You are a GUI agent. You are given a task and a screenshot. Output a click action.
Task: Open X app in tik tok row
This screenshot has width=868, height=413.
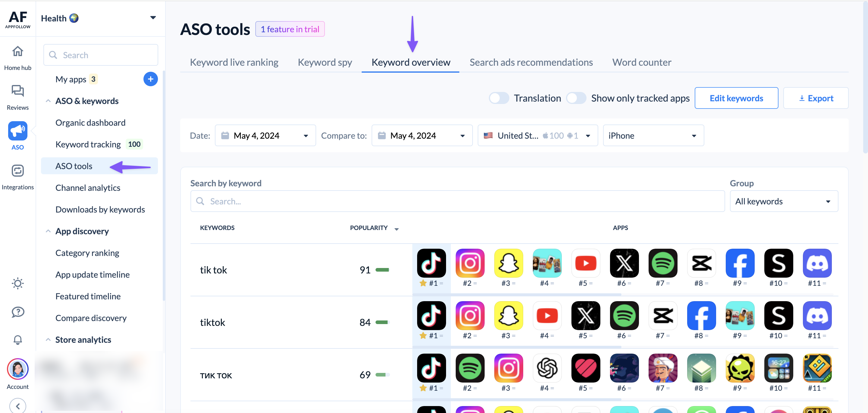624,263
